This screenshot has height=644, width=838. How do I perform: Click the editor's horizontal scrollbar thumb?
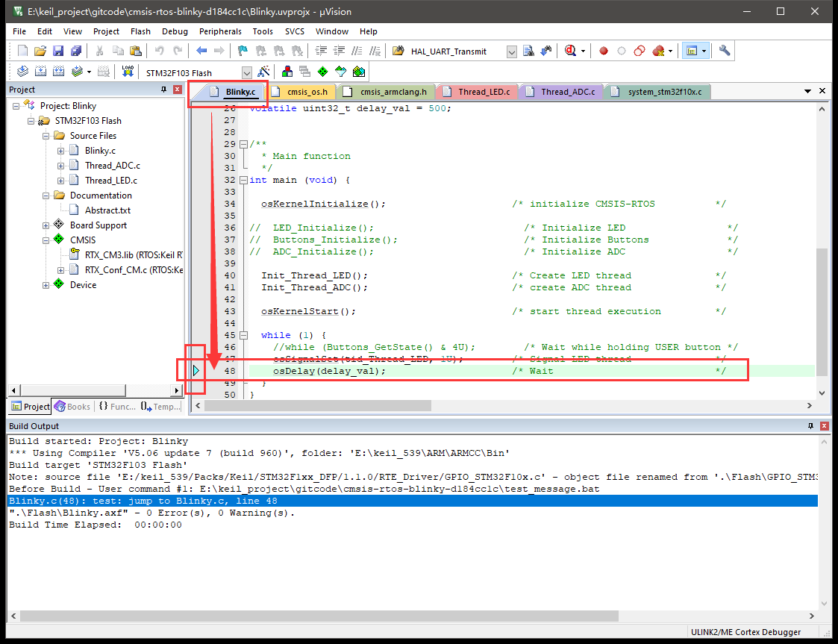coord(317,406)
